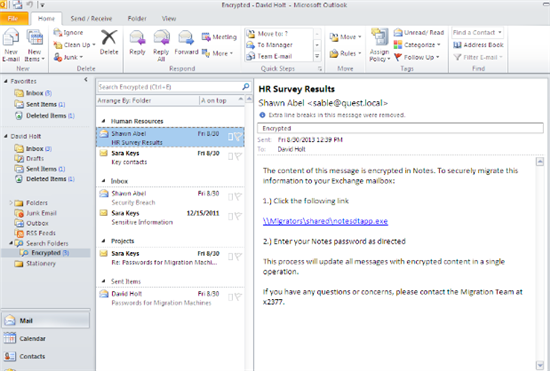Open the Address Book

click(478, 45)
